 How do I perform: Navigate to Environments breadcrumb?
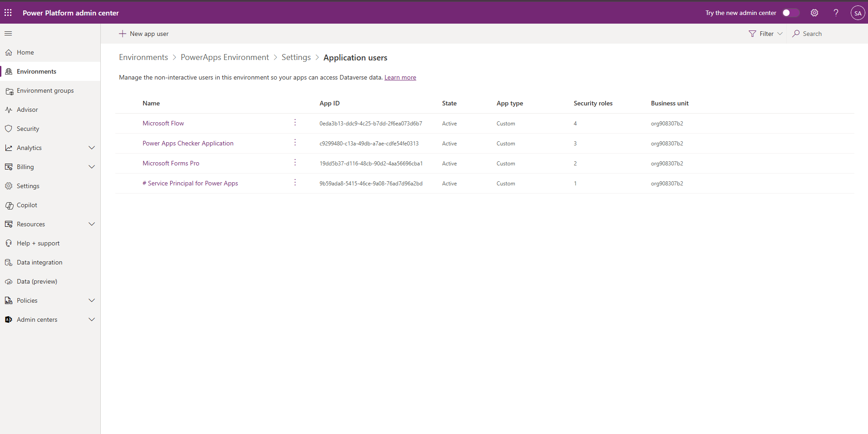pyautogui.click(x=143, y=57)
